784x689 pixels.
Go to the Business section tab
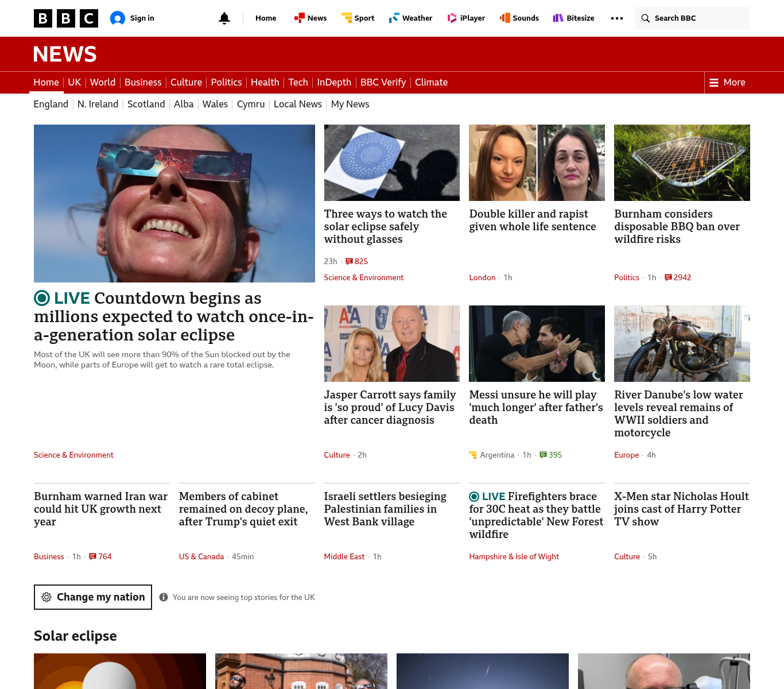[x=143, y=83]
